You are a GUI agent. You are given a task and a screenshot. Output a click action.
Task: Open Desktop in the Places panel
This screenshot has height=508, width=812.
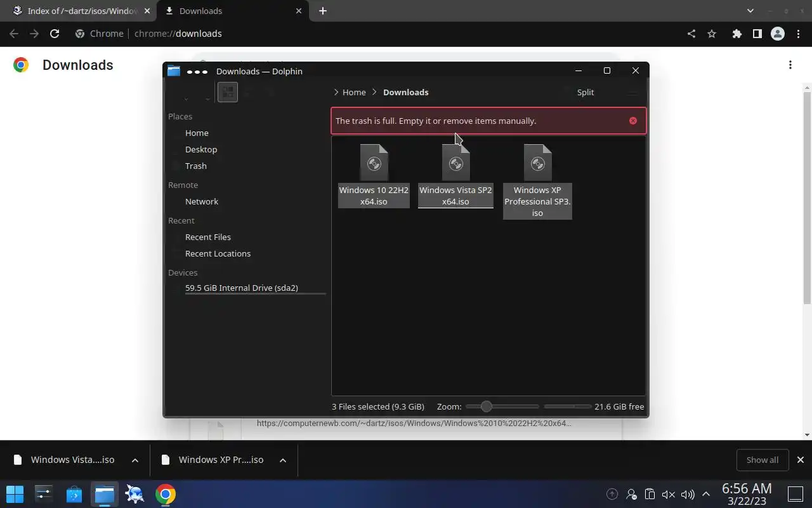[x=201, y=149]
